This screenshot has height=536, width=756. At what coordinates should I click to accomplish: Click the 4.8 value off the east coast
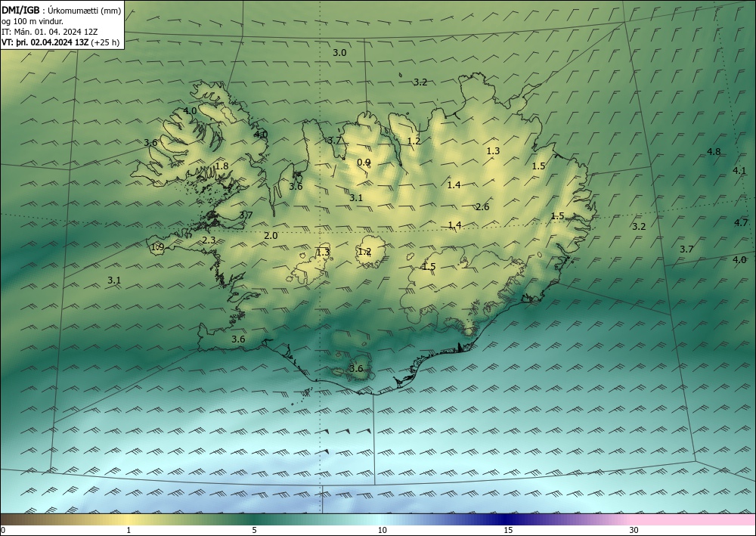click(714, 152)
